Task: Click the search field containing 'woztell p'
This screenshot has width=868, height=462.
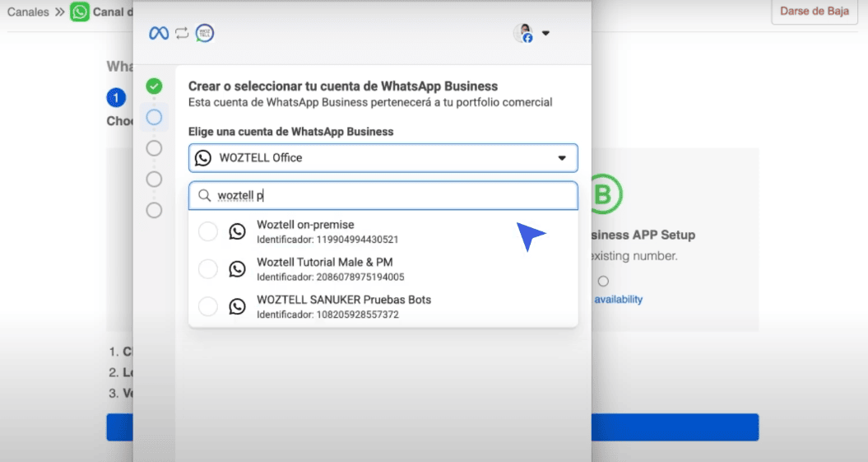Action: point(383,195)
